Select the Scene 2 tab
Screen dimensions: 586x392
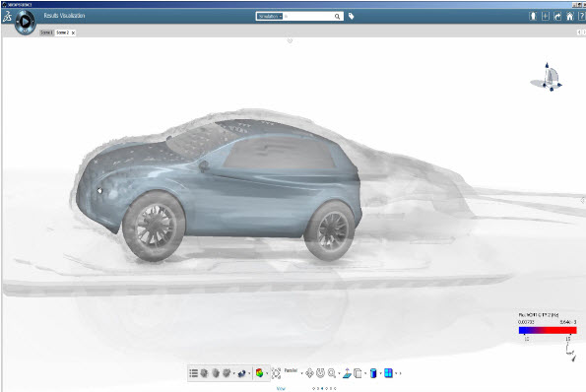pos(63,33)
